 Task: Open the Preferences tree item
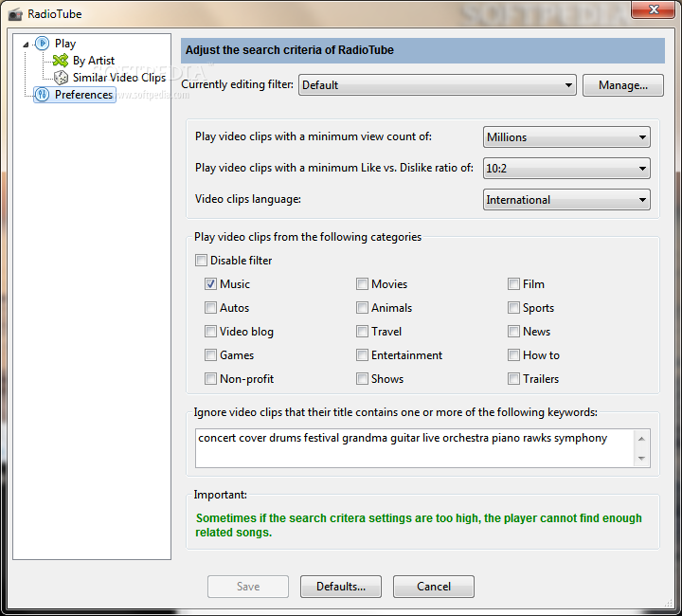pos(83,95)
